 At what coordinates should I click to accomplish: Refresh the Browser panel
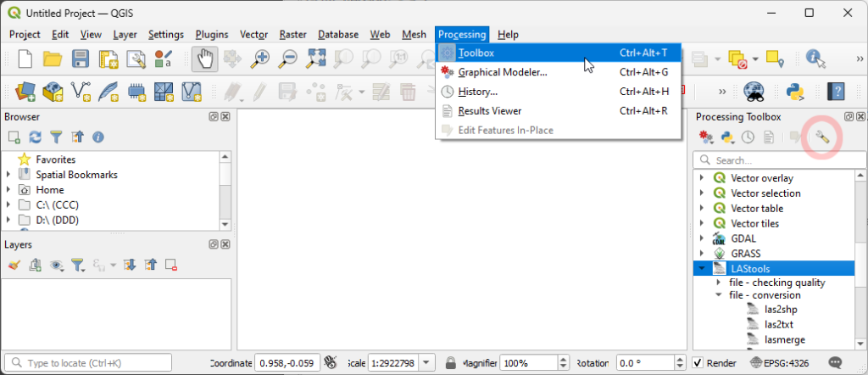pyautogui.click(x=36, y=137)
